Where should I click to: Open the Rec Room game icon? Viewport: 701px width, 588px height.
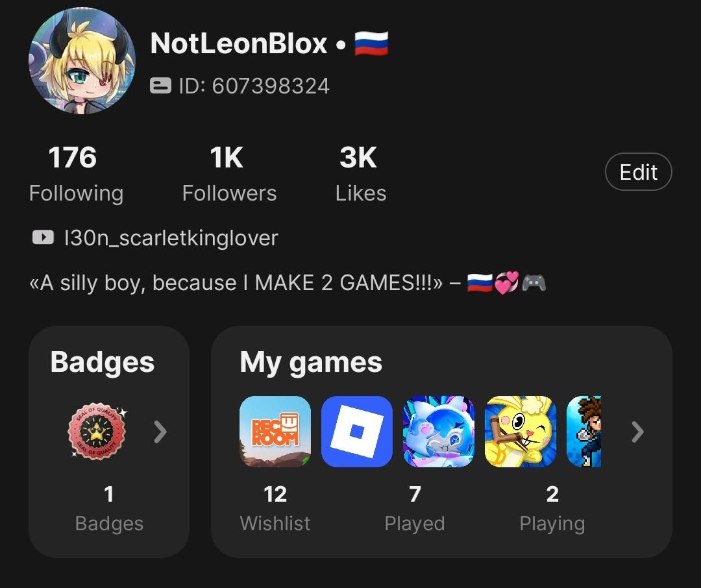[275, 432]
